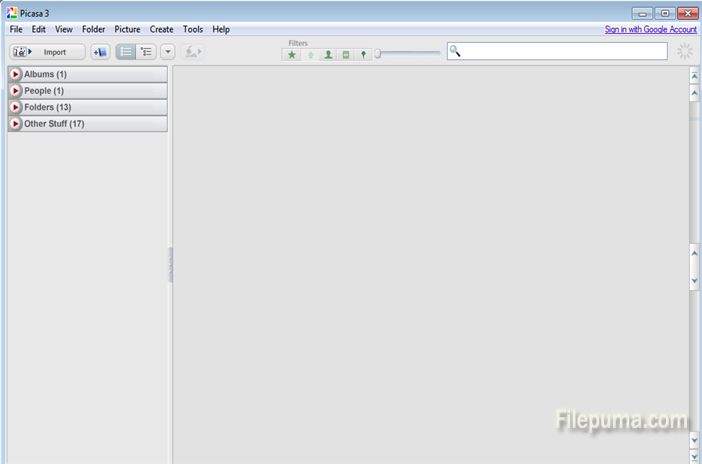Expand the Folders collection
Screen dimensions: 702x464
16,107
